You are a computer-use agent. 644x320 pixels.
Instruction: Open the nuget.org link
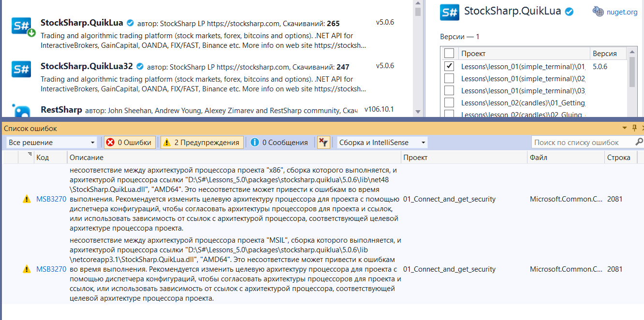tap(622, 12)
